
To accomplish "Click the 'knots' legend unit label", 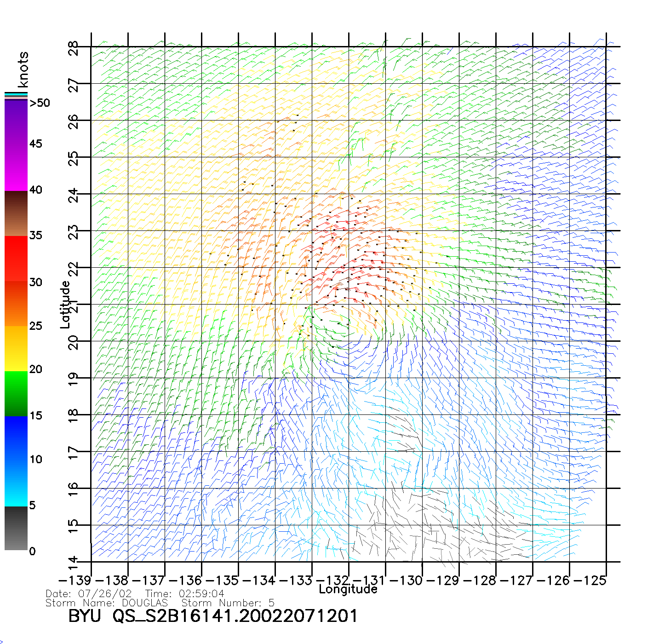I will click(x=23, y=69).
